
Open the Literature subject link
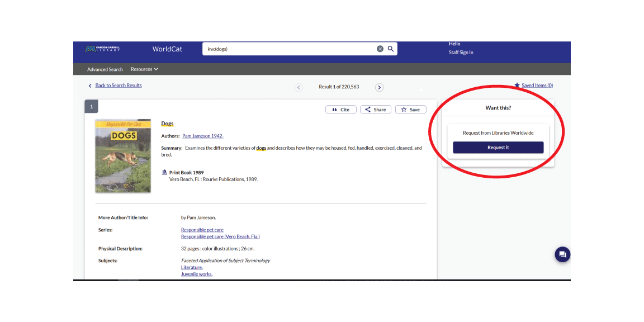point(192,267)
